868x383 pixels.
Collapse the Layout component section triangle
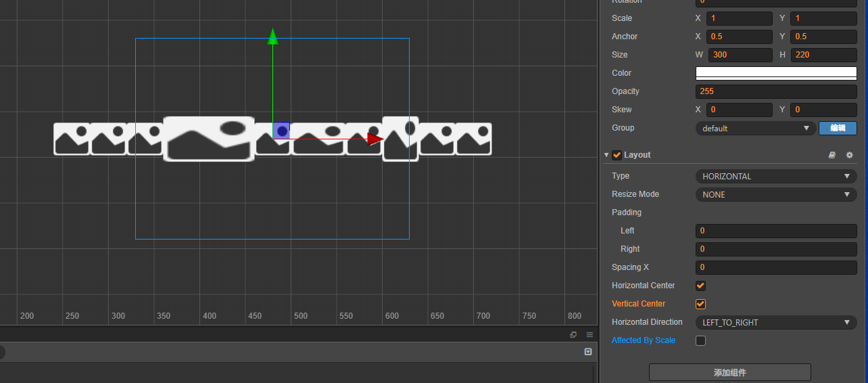(606, 155)
